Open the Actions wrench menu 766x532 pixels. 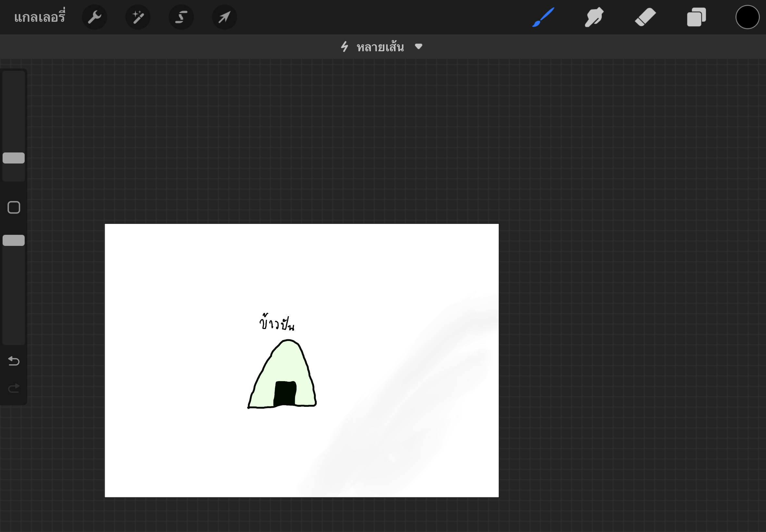(x=94, y=17)
